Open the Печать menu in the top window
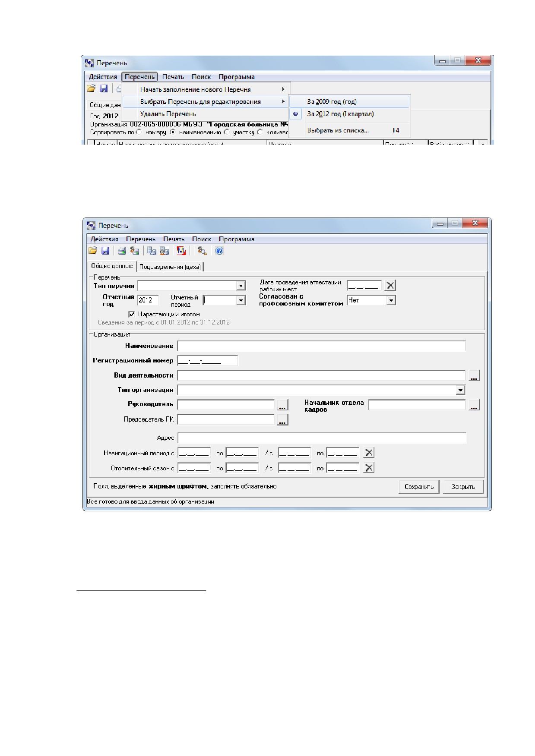Screen dimensions: 535x756 tap(173, 77)
